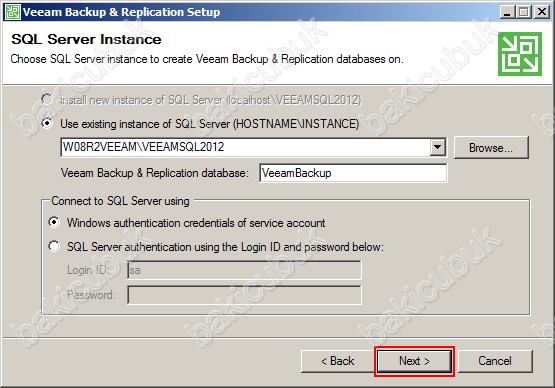The height and width of the screenshot is (388, 555).
Task: Click the Browse... button
Action: (x=491, y=147)
